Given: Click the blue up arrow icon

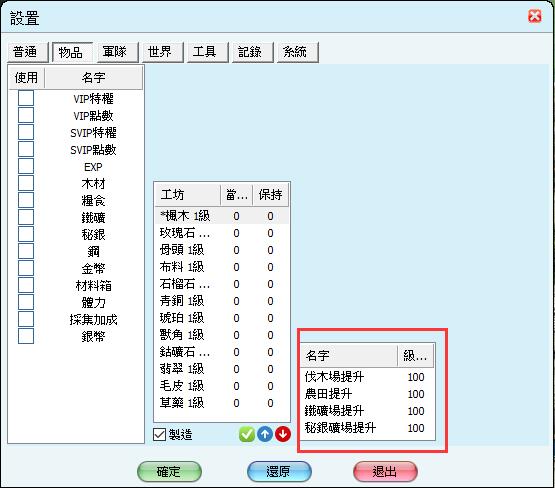Looking at the screenshot, I should point(265,434).
